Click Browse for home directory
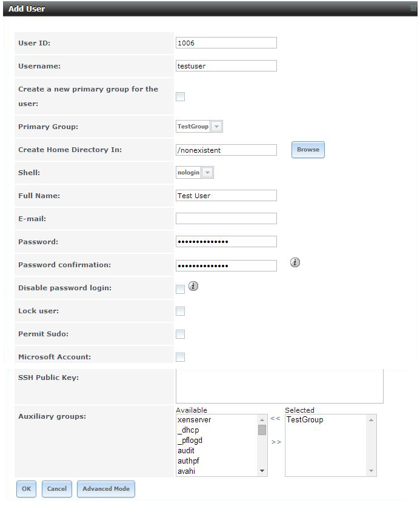 [308, 150]
